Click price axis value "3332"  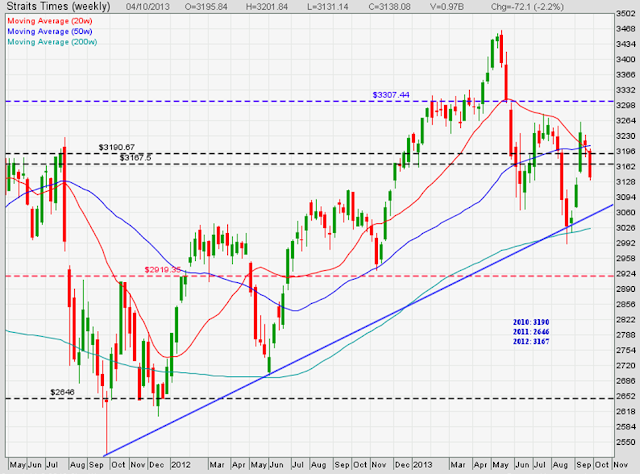[x=625, y=90]
